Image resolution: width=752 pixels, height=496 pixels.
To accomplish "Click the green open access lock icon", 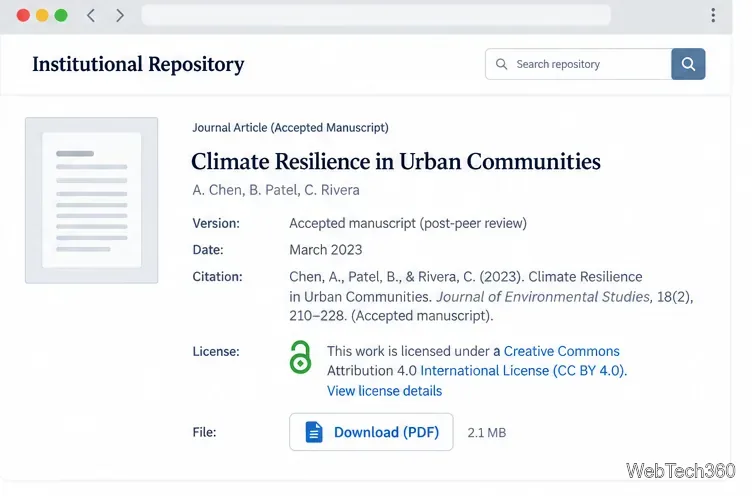I will [300, 357].
